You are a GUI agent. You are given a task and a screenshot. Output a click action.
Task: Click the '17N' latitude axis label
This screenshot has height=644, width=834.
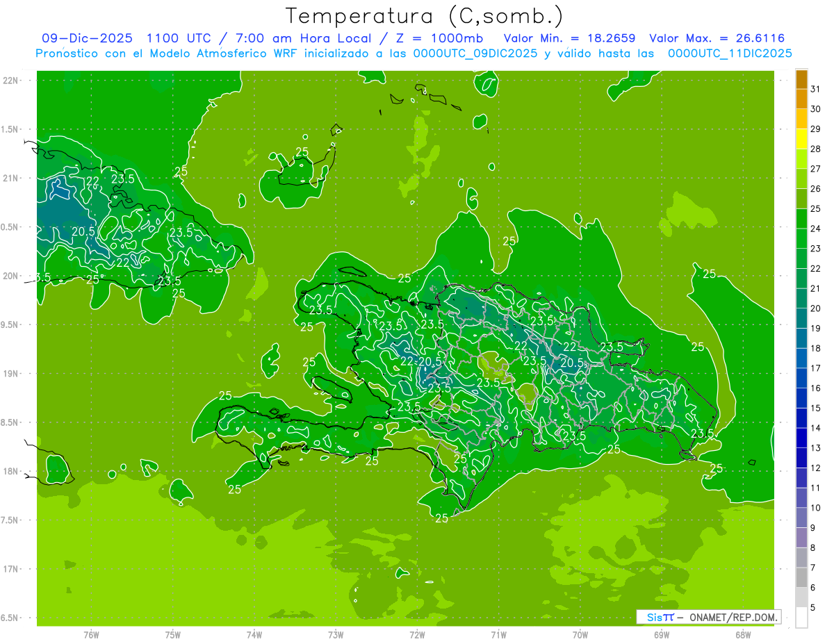pyautogui.click(x=11, y=569)
